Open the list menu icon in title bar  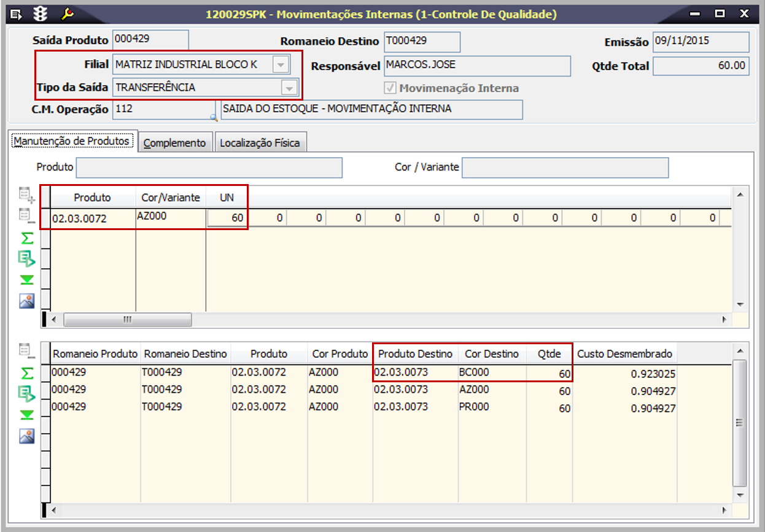(x=17, y=13)
